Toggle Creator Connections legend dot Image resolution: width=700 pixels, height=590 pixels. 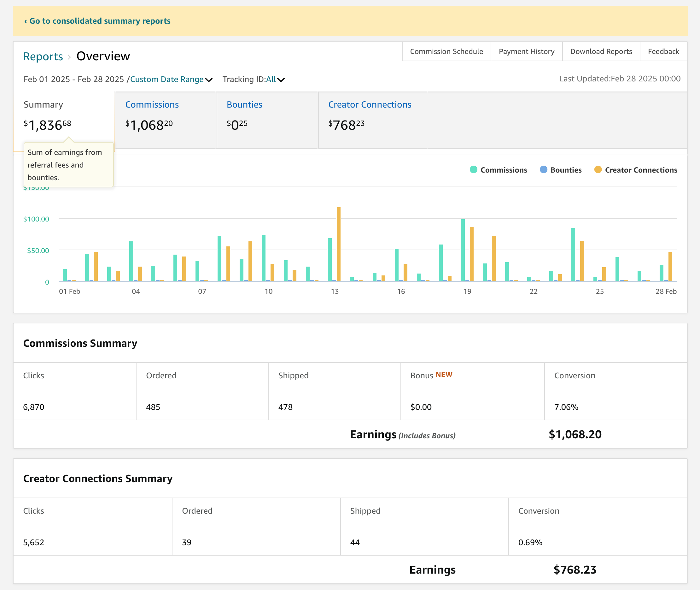(x=598, y=169)
